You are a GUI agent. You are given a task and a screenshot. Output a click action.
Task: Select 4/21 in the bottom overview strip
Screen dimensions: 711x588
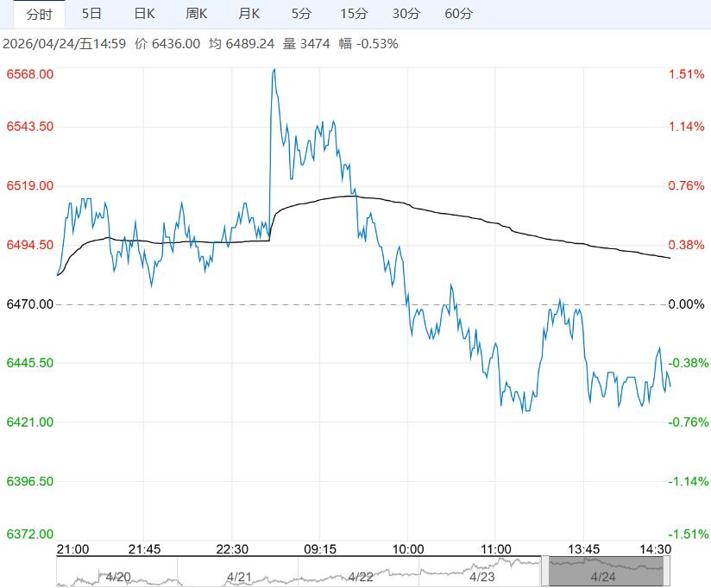pos(239,575)
